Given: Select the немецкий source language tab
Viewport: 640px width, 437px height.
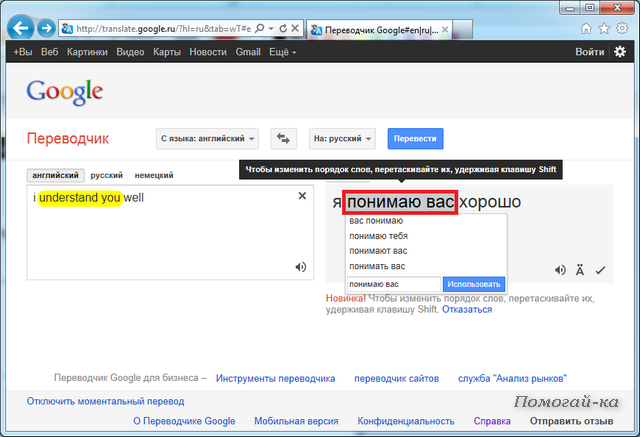Looking at the screenshot, I should click(x=154, y=175).
